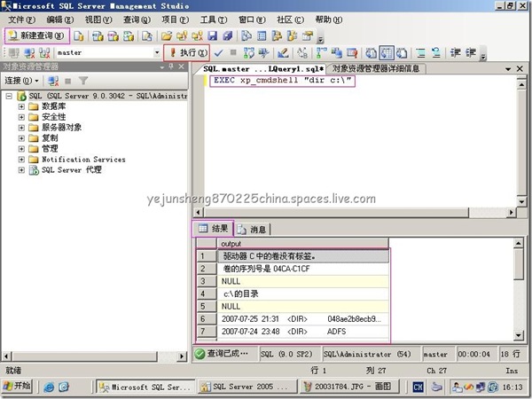
Task: Save the query with the floppy disk icon
Action: (213, 35)
